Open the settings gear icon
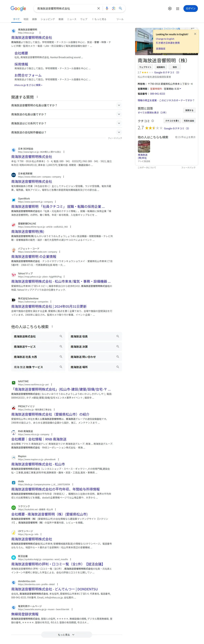Image resolution: width=204 pixels, height=644 pixels. pyautogui.click(x=170, y=9)
